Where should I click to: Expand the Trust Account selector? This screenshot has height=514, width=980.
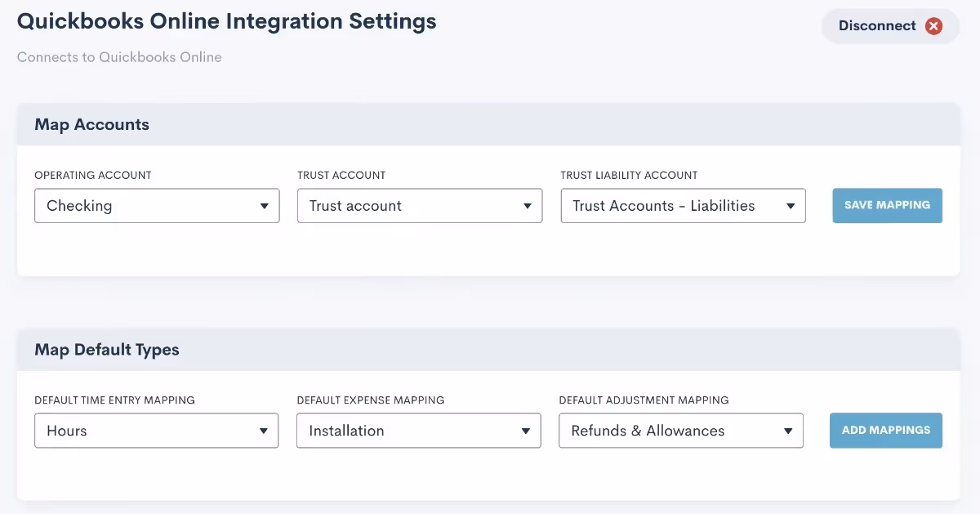(408, 206)
